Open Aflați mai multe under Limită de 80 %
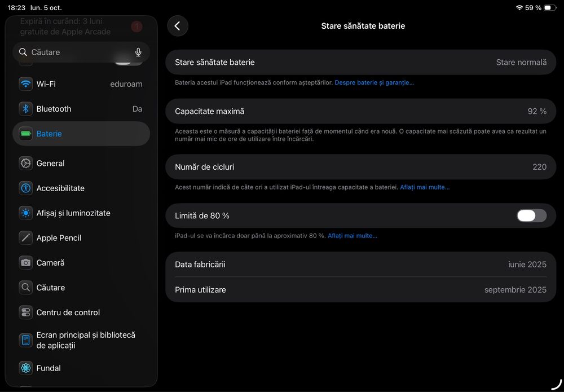The width and height of the screenshot is (564, 392). coord(352,236)
